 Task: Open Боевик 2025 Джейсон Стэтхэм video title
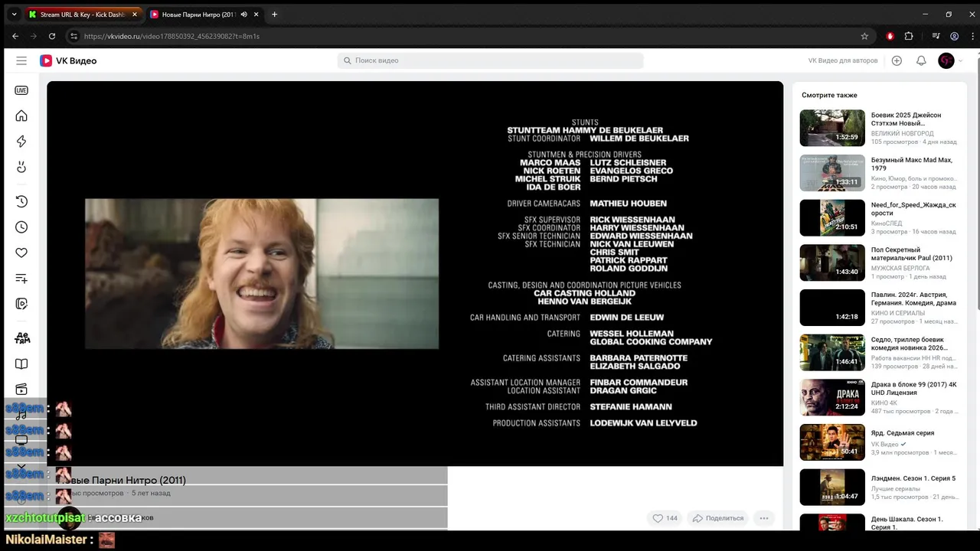click(x=906, y=119)
